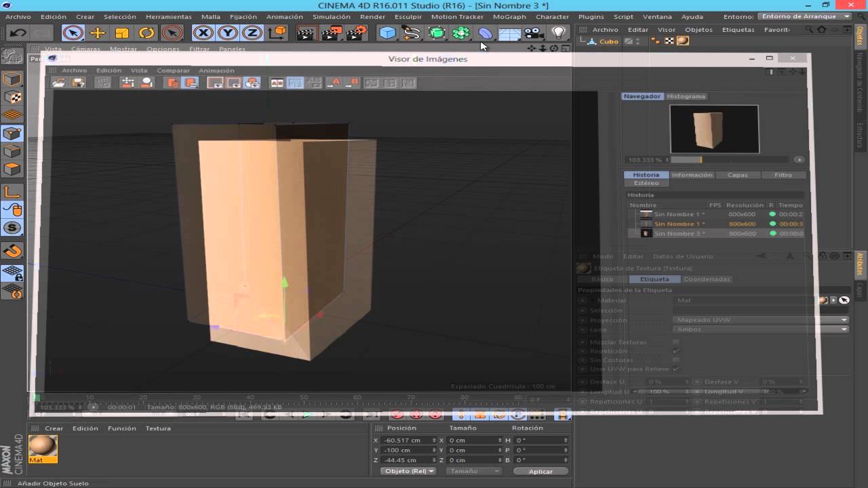The image size is (868, 488).
Task: Switch to Polygons mode in left palette
Action: (x=12, y=169)
